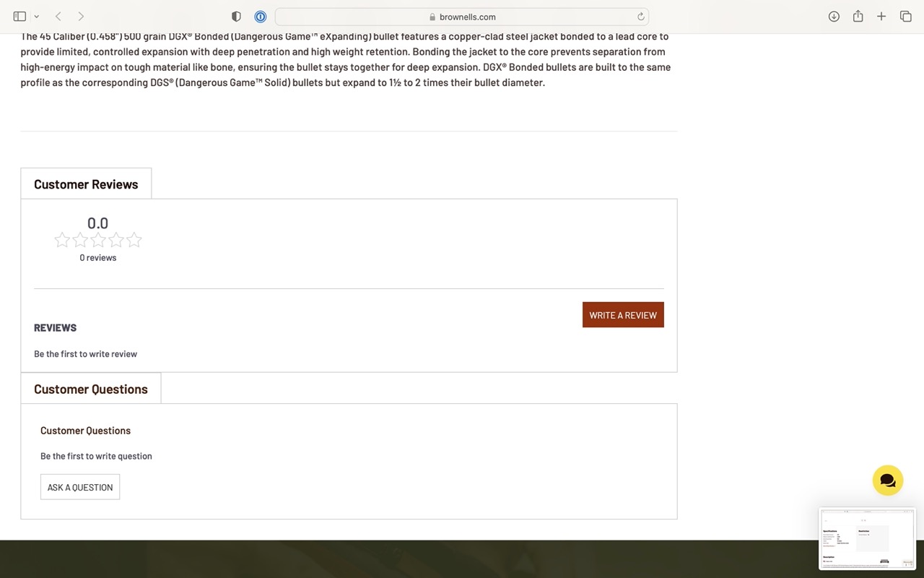Select the brownells.com address bar
Viewport: 924px width, 578px height.
462,17
